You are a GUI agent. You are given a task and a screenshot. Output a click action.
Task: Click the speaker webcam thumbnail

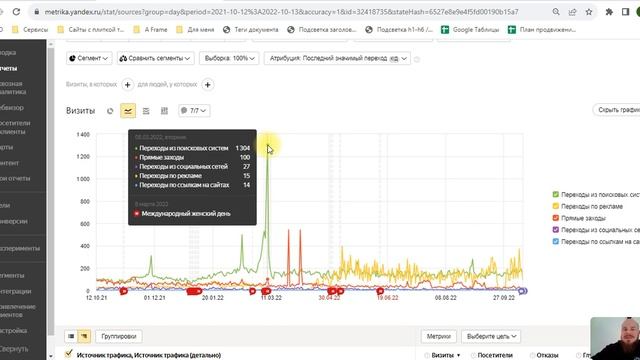click(x=615, y=338)
